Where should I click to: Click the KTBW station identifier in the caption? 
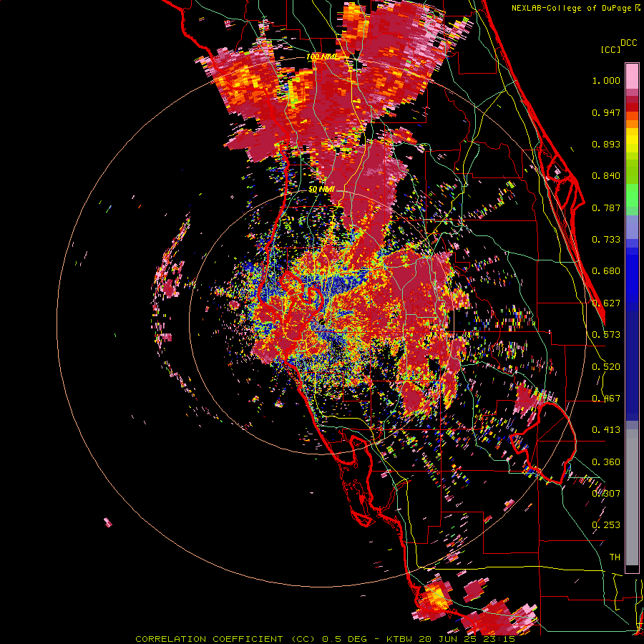(401, 639)
